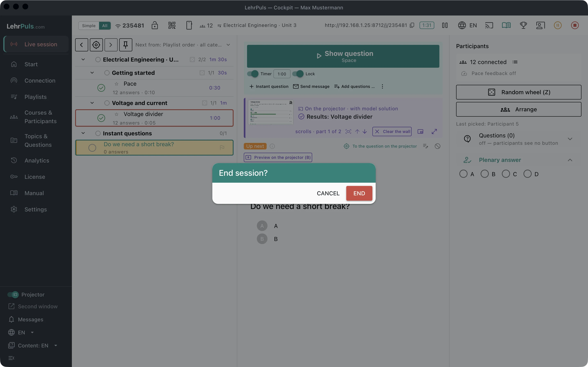Image resolution: width=588 pixels, height=367 pixels.
Task: Open the cast screen icon
Action: point(489,25)
